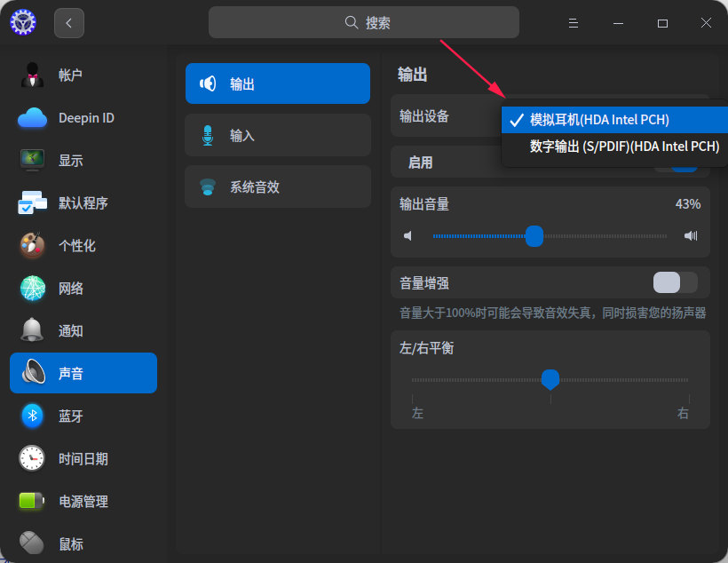Open 显示 display settings icon
Screen dimensions: 728x563
tap(33, 160)
